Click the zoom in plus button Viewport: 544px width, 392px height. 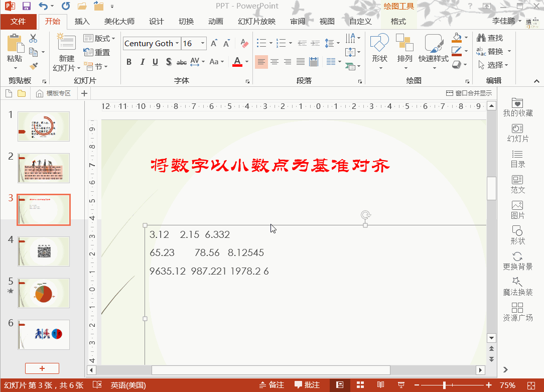[489, 385]
